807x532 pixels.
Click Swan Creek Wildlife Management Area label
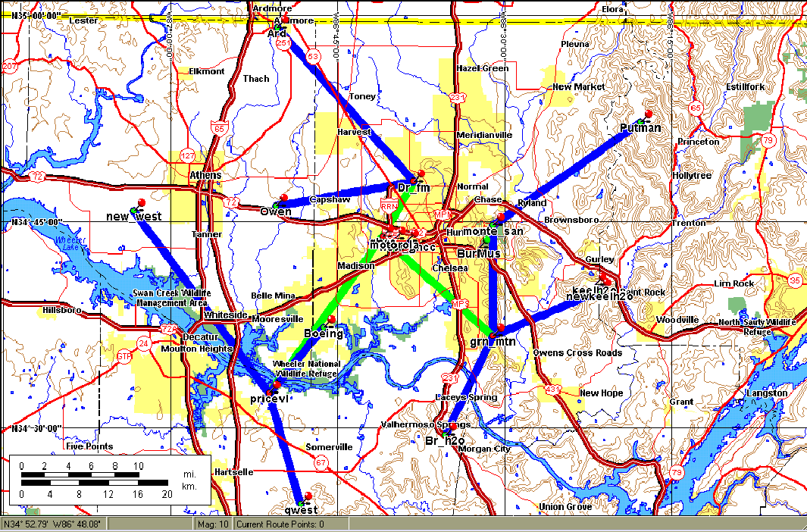click(x=171, y=298)
